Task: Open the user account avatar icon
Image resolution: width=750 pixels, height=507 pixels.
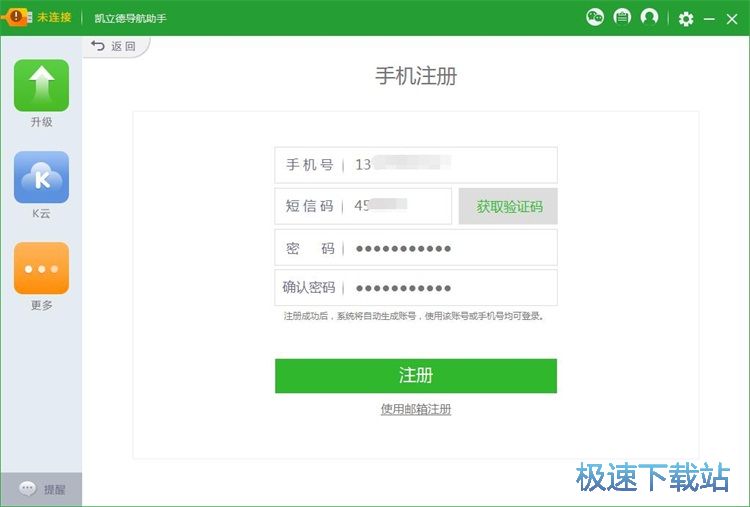Action: coord(649,17)
